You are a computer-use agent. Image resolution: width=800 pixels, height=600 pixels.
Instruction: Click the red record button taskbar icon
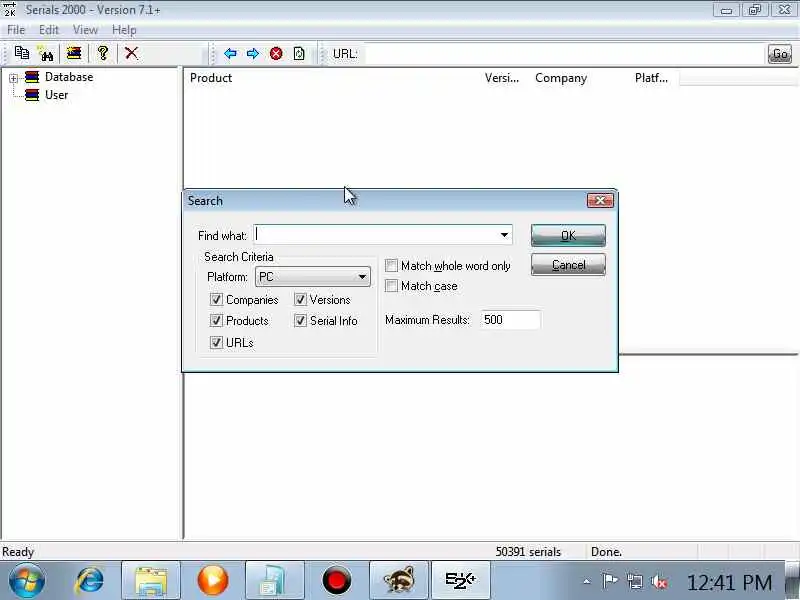point(337,581)
